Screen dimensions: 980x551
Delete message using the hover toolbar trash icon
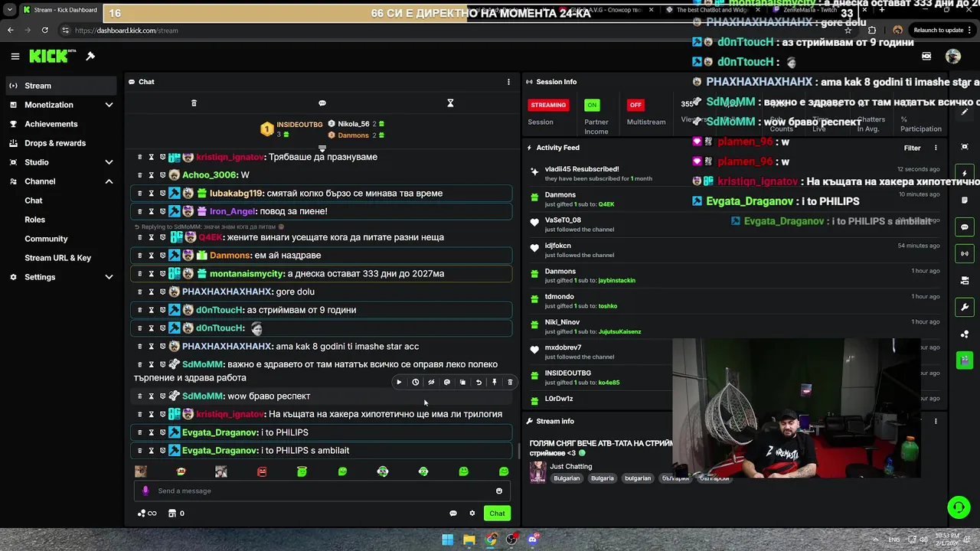click(510, 382)
